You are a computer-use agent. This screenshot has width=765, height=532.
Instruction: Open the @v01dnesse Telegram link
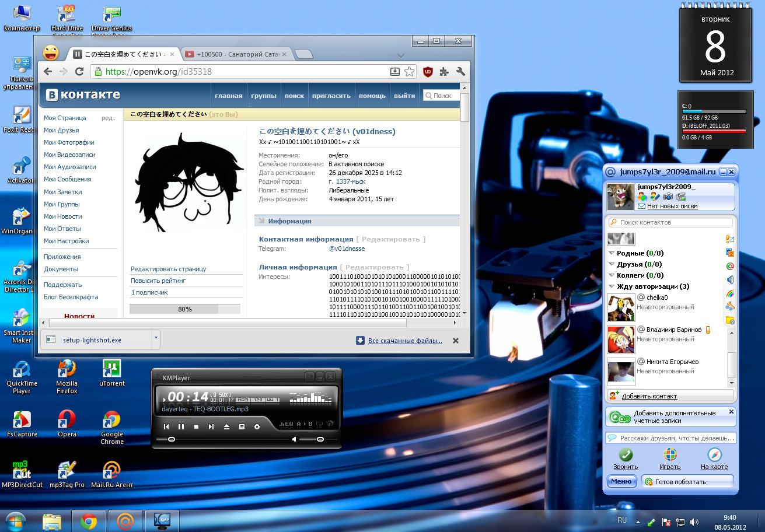pos(347,249)
